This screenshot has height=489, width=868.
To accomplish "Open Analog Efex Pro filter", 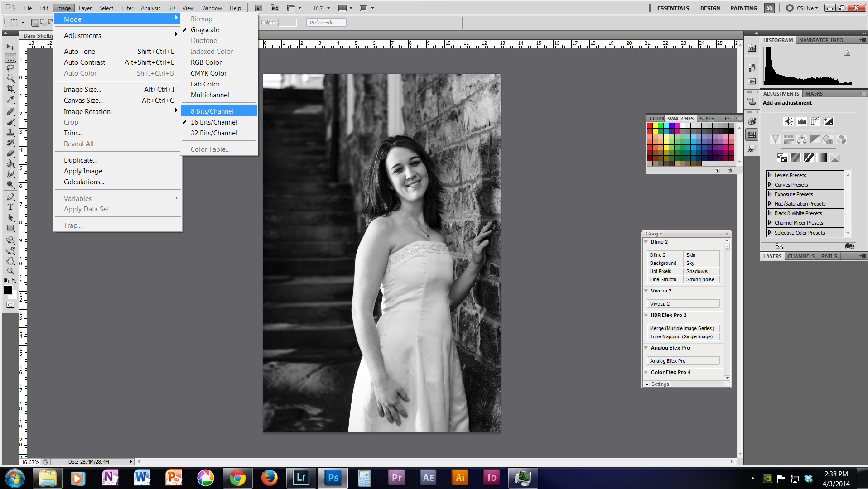I will coord(683,361).
